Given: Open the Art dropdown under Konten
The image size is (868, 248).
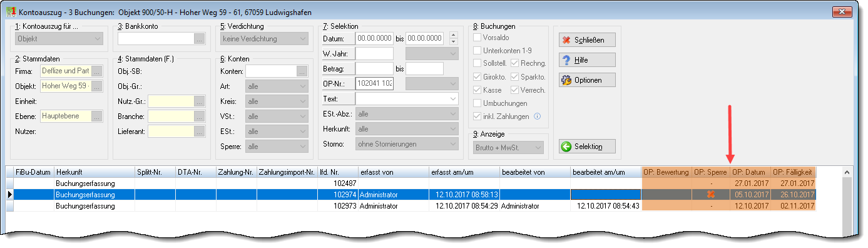Looking at the screenshot, I should coord(277,86).
